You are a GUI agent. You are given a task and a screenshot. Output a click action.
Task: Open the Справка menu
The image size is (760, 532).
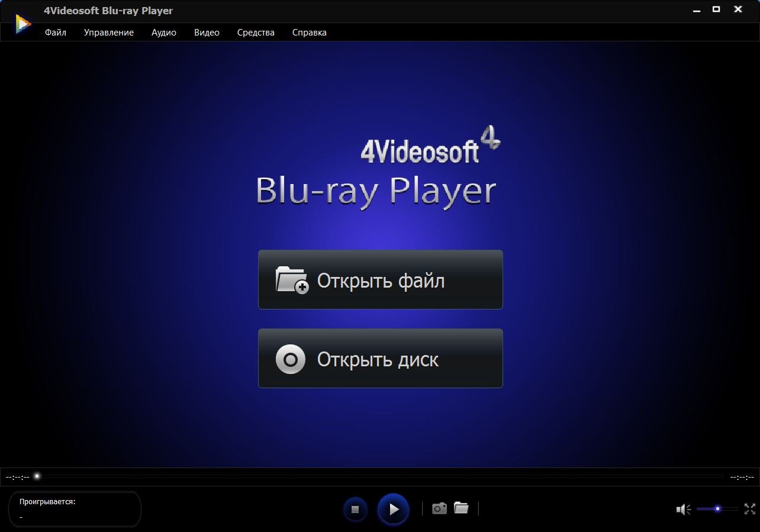point(310,33)
